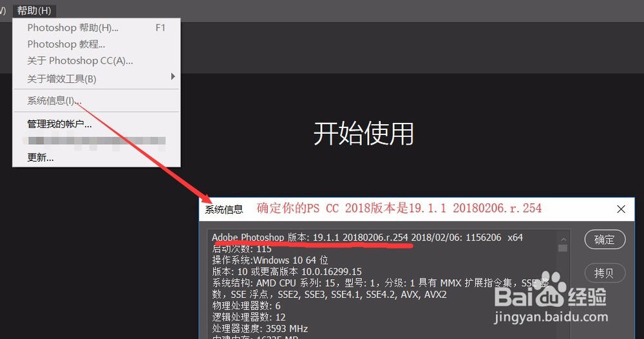The image size is (644, 339).
Task: Open 关于增效工具(B) submenu
Action: point(97,78)
